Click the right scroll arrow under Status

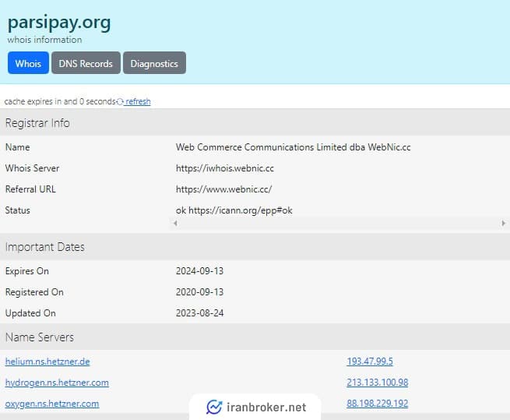[x=504, y=224]
